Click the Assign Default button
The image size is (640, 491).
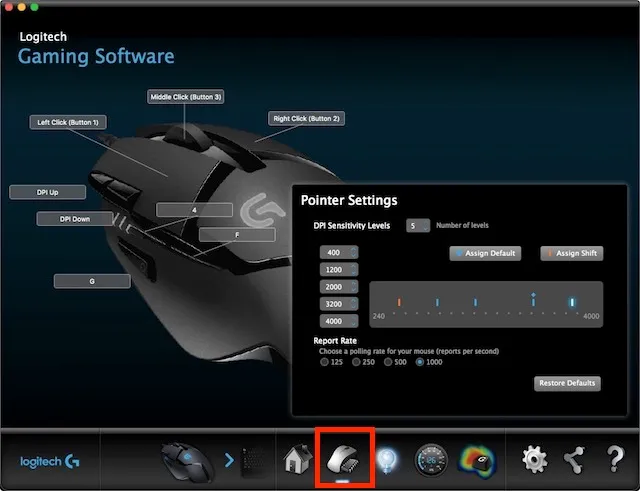click(x=485, y=253)
